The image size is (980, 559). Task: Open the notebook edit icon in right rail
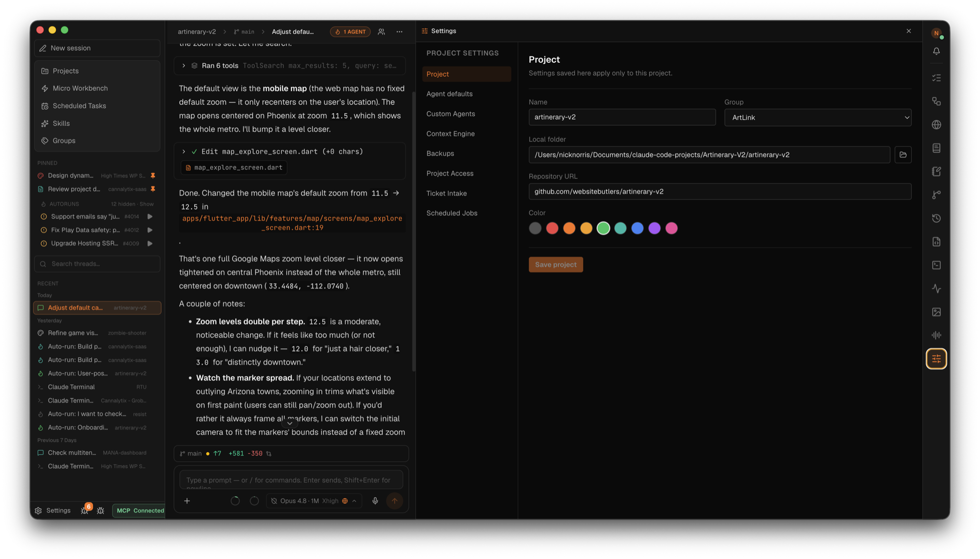point(936,171)
